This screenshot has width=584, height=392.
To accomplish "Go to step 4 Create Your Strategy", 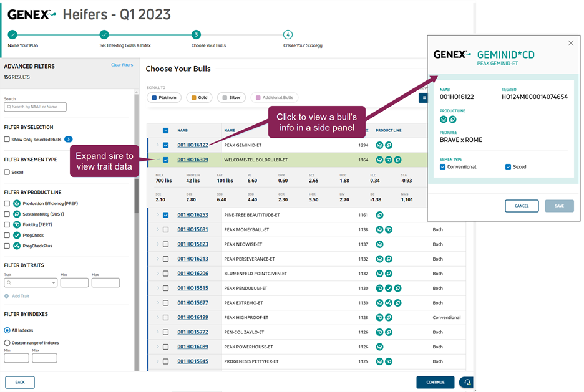I will (288, 35).
